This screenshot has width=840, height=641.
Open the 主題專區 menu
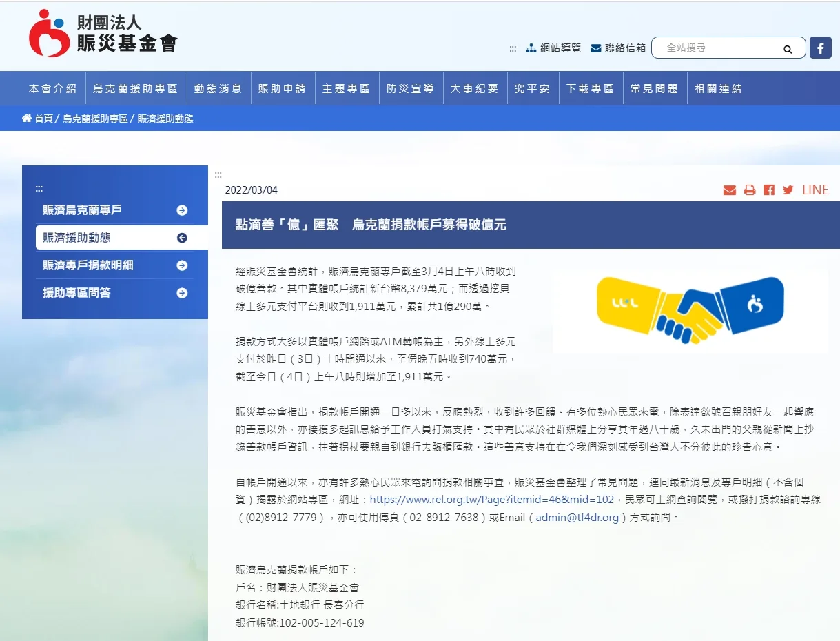(346, 88)
